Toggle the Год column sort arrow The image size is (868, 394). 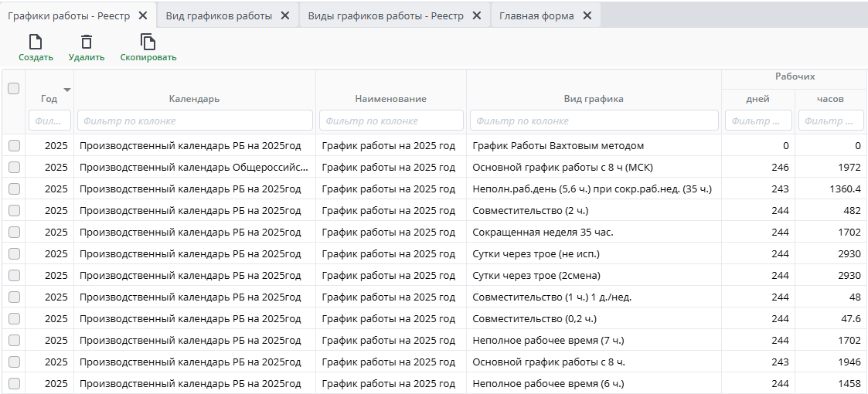click(x=67, y=90)
